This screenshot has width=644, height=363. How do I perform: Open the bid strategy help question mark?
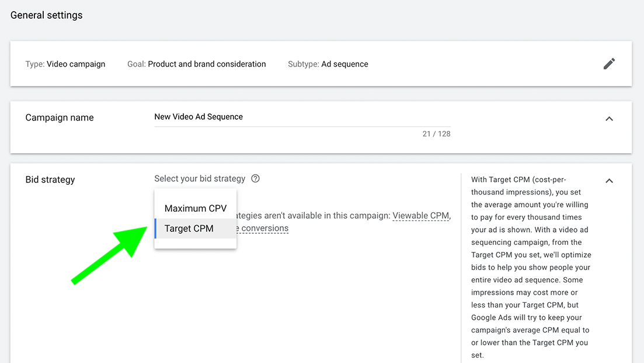click(x=256, y=178)
